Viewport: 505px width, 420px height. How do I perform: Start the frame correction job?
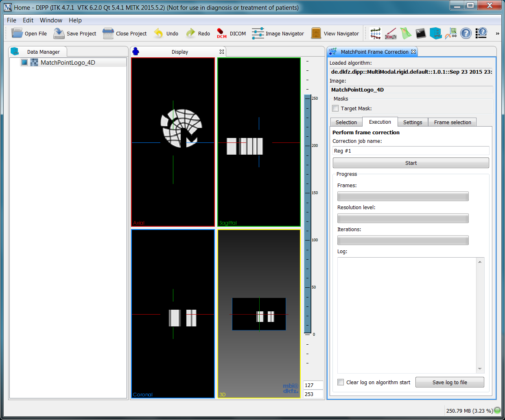coord(411,163)
